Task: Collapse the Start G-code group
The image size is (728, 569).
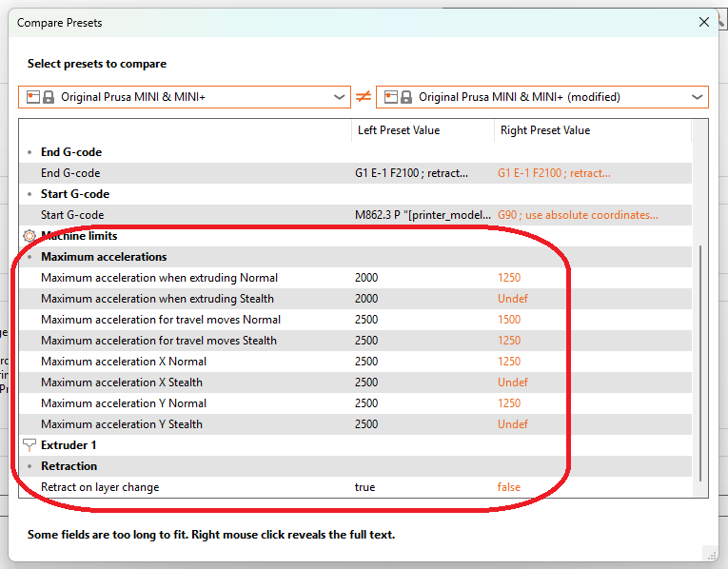Action: tap(30, 194)
